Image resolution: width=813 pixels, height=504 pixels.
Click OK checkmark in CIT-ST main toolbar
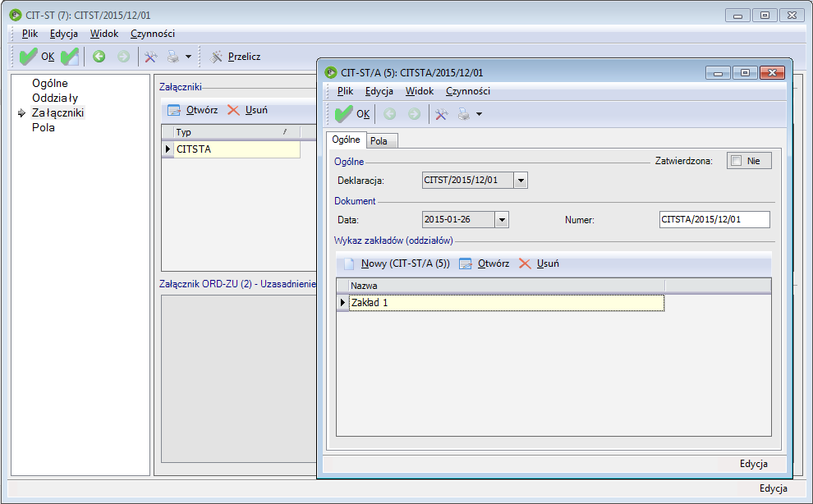tap(36, 57)
